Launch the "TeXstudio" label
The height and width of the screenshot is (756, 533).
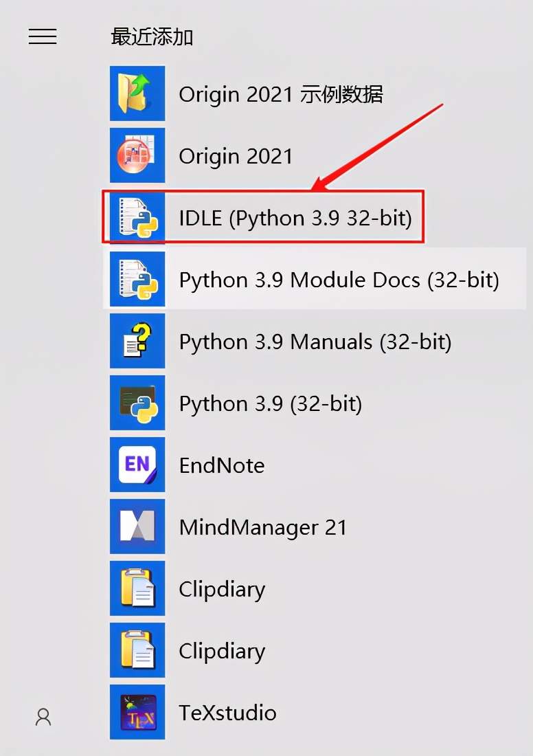click(x=227, y=713)
